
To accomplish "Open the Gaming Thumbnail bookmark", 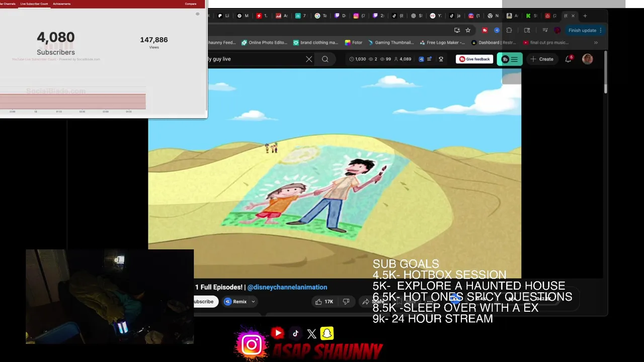I will pyautogui.click(x=390, y=43).
